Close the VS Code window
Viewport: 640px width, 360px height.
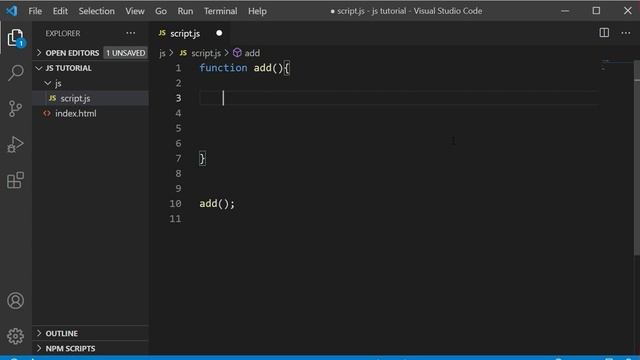coord(628,11)
